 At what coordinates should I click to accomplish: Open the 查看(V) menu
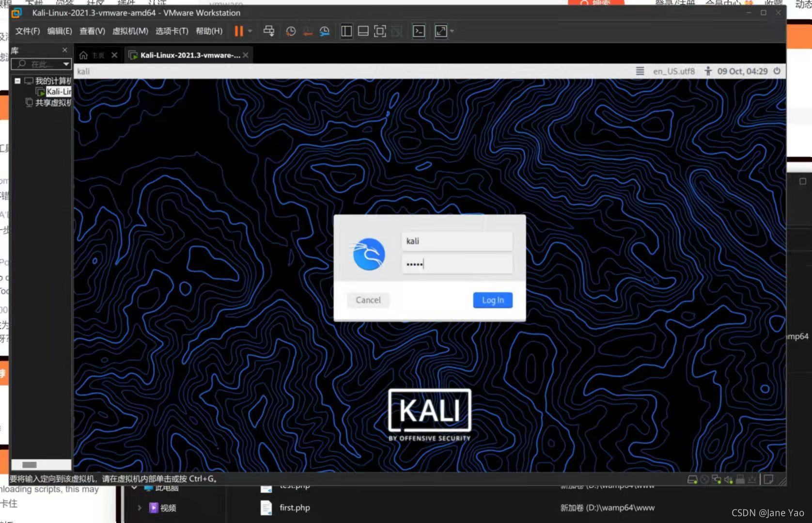pos(92,31)
